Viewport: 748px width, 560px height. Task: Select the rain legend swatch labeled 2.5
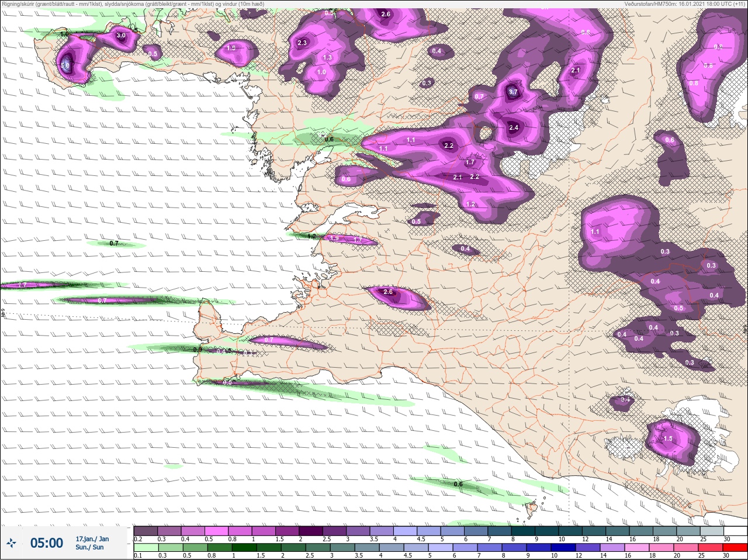[x=317, y=548]
